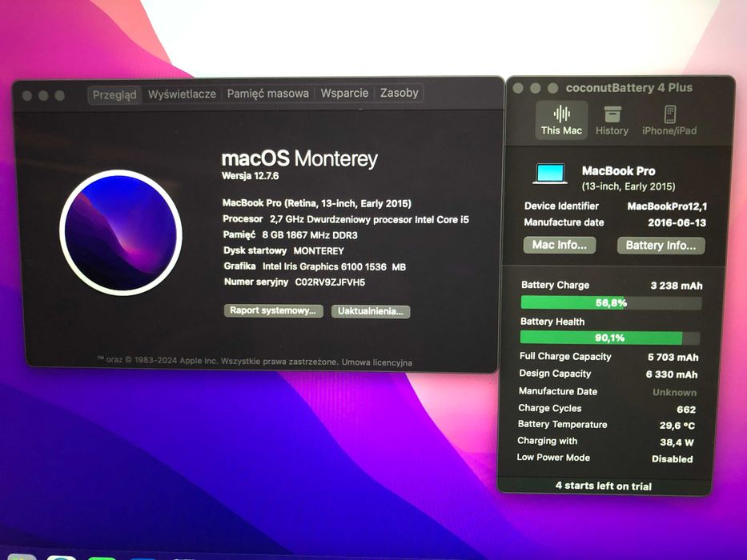Click the 5 703 mAh full charge capacity
The image size is (747, 560).
[x=673, y=357]
